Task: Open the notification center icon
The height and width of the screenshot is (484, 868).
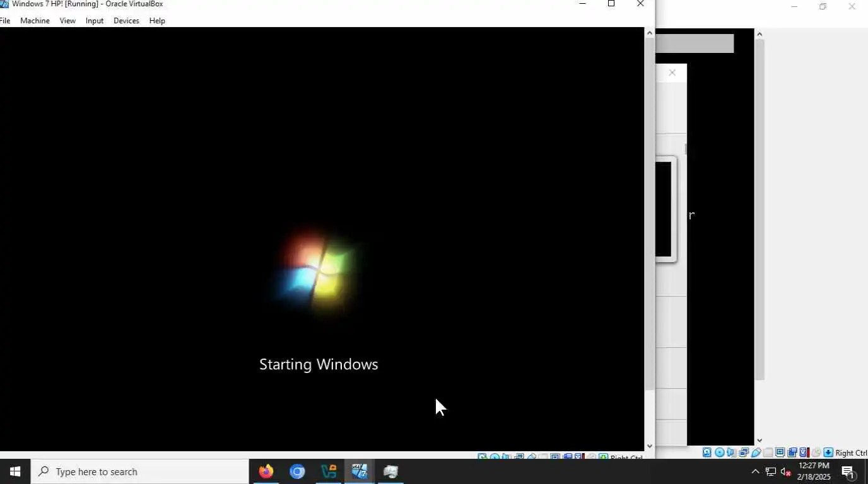Action: pyautogui.click(x=848, y=471)
